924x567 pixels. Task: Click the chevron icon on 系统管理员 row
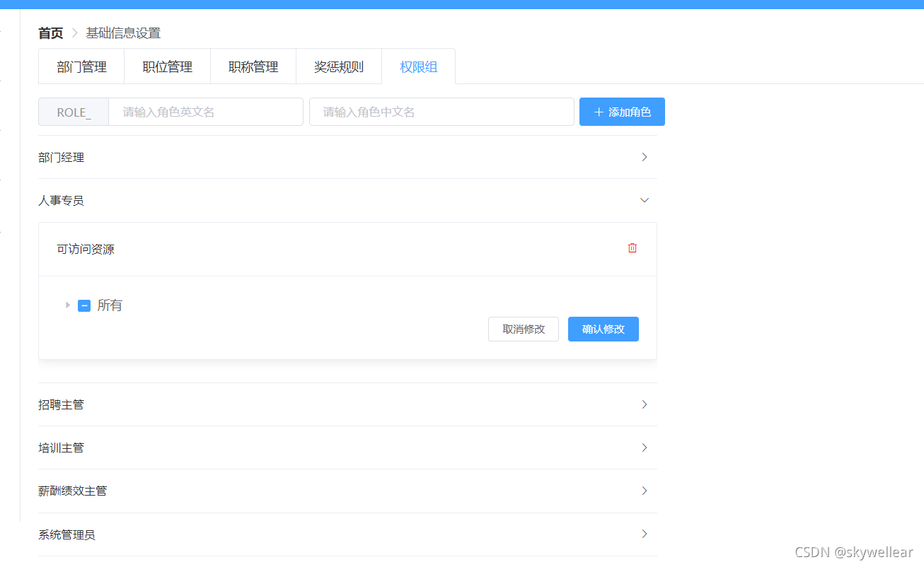click(644, 534)
